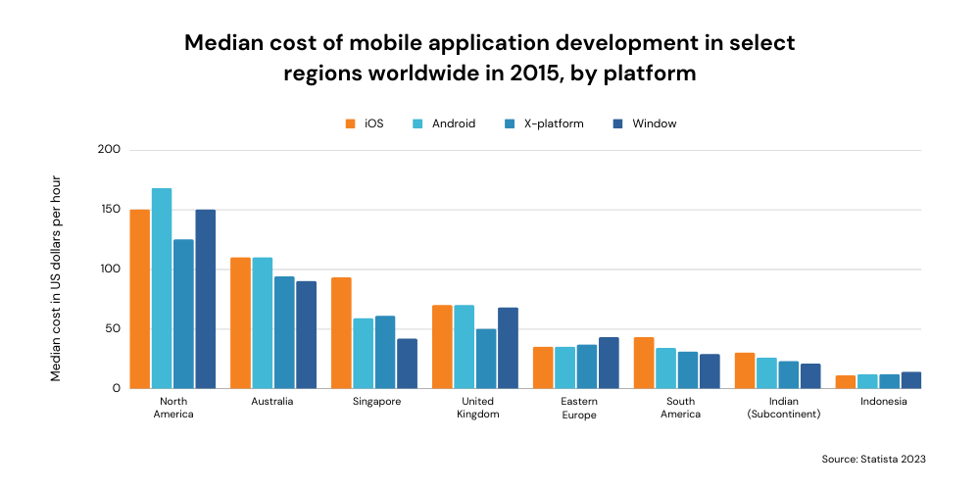Select the y-axis title Median cost label
Viewport: 980px width, 490px height.
[57, 277]
